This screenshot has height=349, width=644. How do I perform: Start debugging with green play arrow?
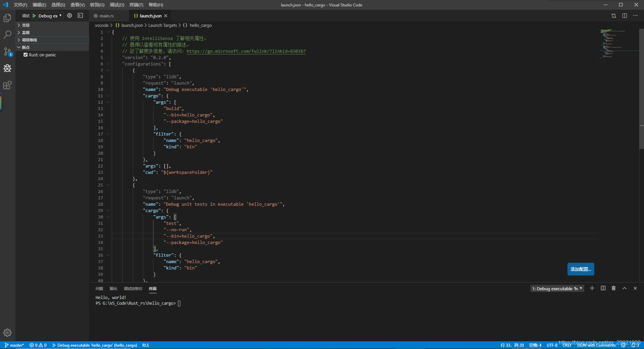point(34,16)
